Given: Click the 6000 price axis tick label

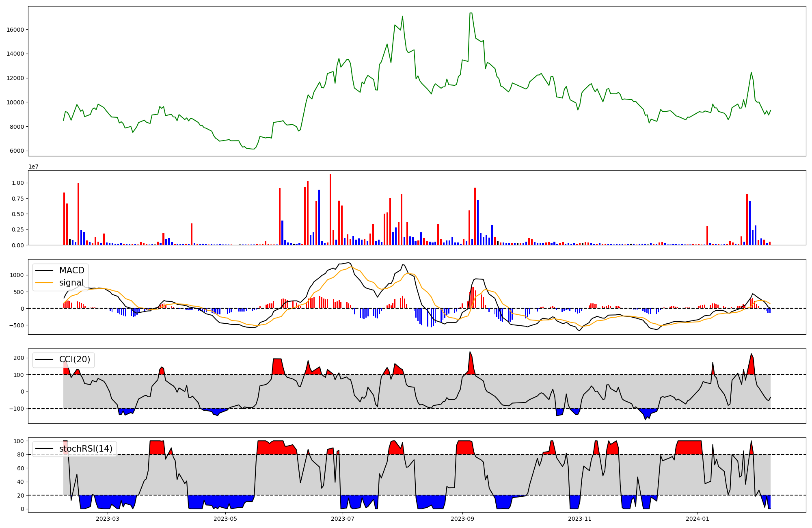Looking at the screenshot, I should (x=17, y=151).
